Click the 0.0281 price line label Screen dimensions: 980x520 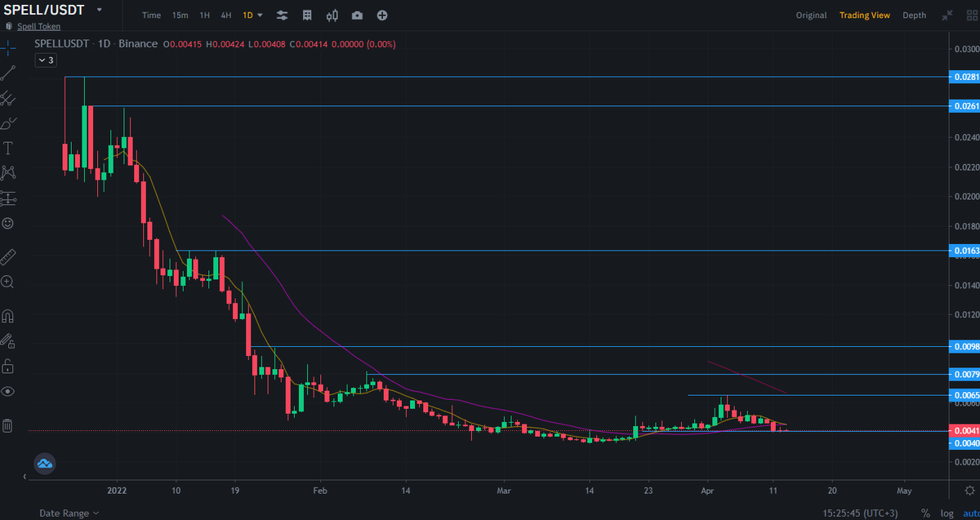964,77
